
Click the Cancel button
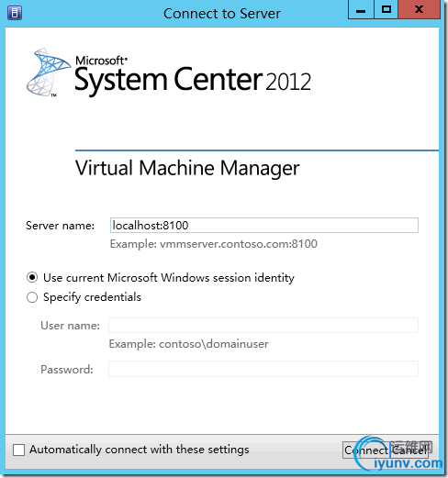409,450
